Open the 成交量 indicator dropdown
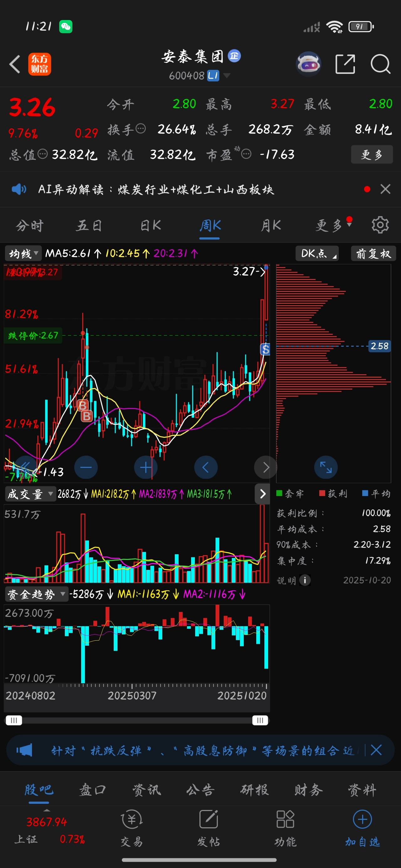 click(30, 494)
